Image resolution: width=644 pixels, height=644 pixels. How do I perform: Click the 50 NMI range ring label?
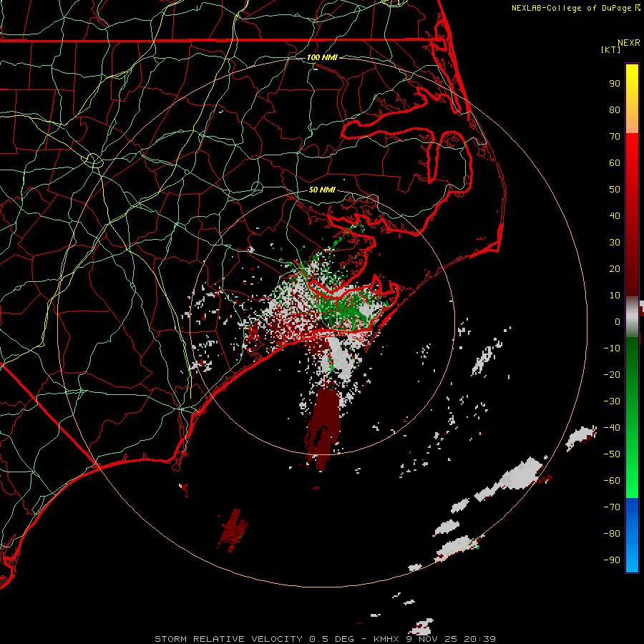point(322,190)
